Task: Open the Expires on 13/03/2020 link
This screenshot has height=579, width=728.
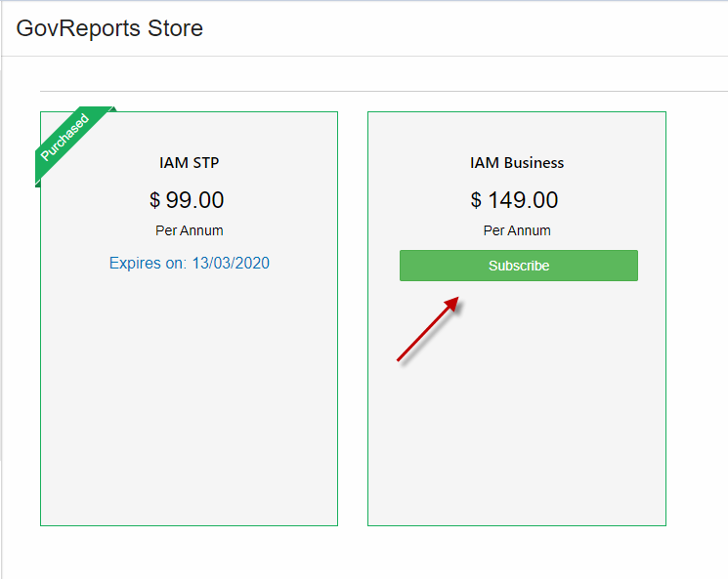Action: coord(189,263)
